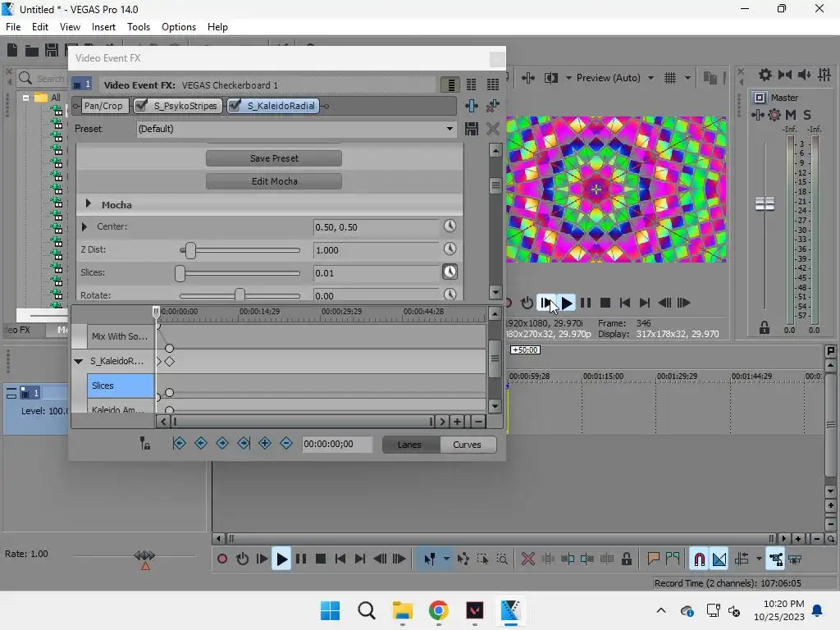Click the Edit Mocha button

(x=274, y=181)
